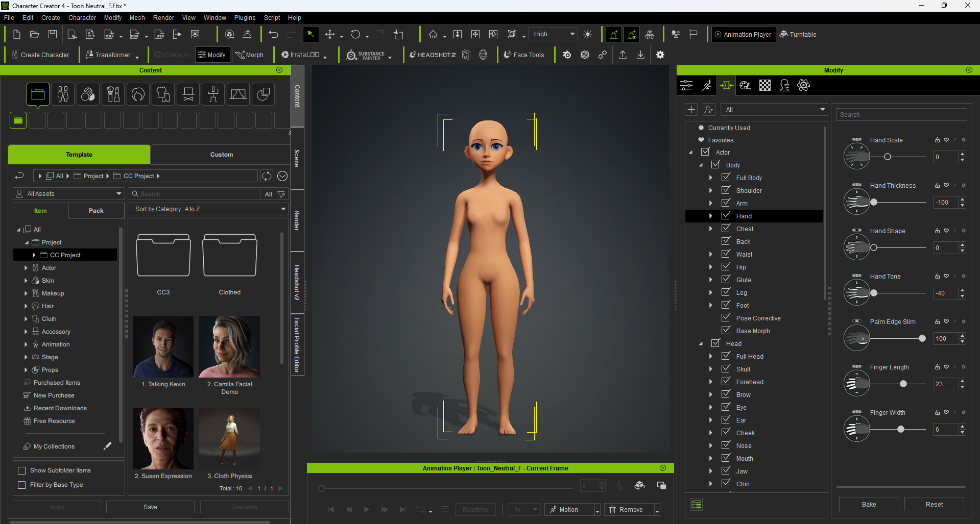Click the Reset button

pos(934,504)
